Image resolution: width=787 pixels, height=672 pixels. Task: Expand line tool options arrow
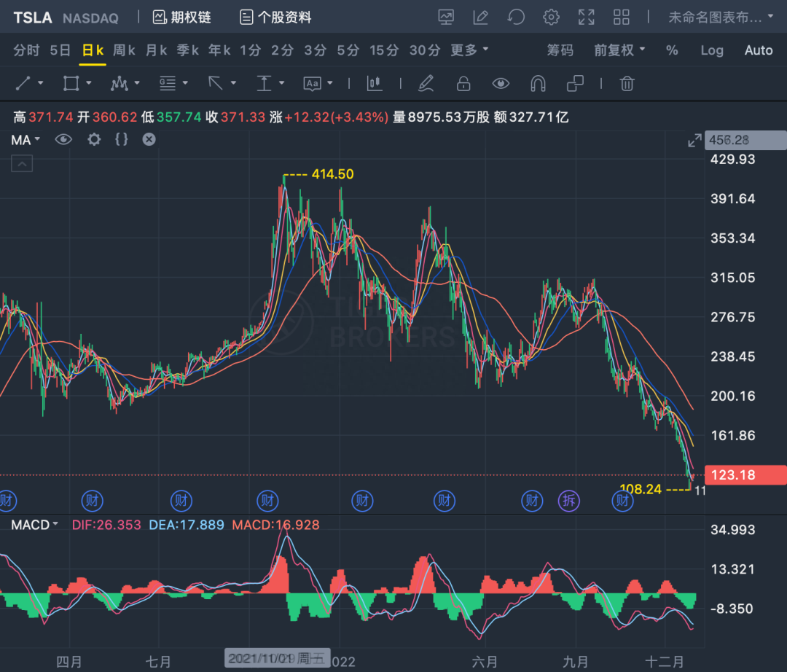coord(41,83)
